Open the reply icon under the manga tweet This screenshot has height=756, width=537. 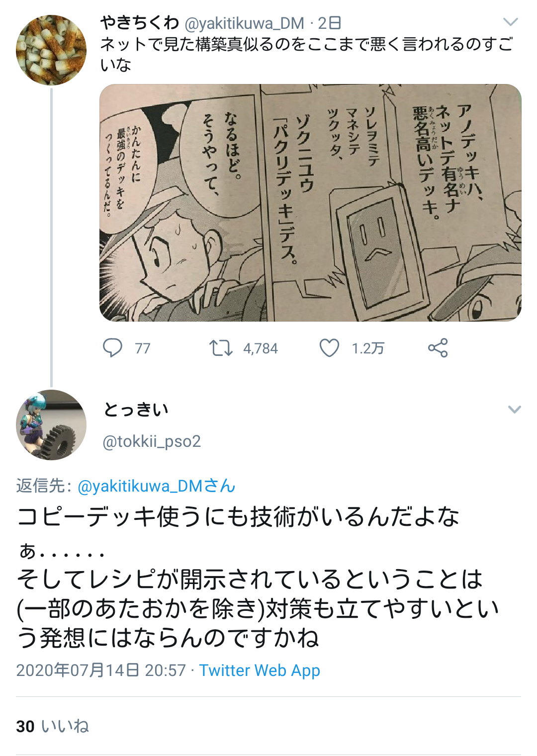pos(112,348)
